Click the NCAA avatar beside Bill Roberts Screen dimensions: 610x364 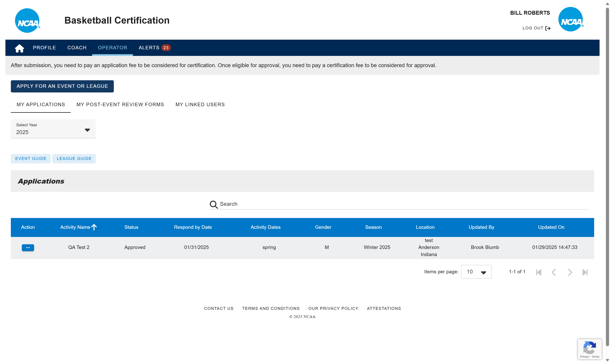tap(571, 19)
